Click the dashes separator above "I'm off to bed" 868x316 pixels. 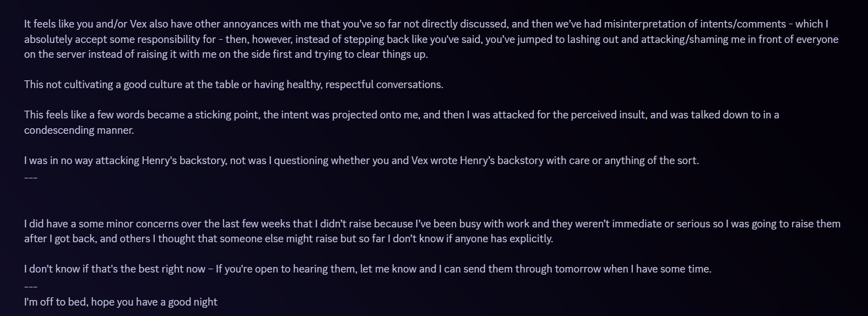click(31, 286)
